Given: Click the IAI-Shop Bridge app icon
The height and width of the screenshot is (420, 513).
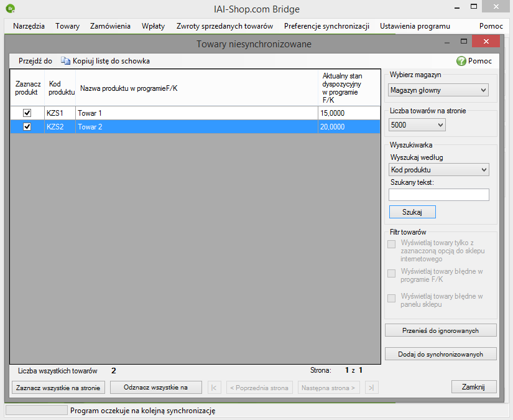Looking at the screenshot, I should click(x=10, y=9).
